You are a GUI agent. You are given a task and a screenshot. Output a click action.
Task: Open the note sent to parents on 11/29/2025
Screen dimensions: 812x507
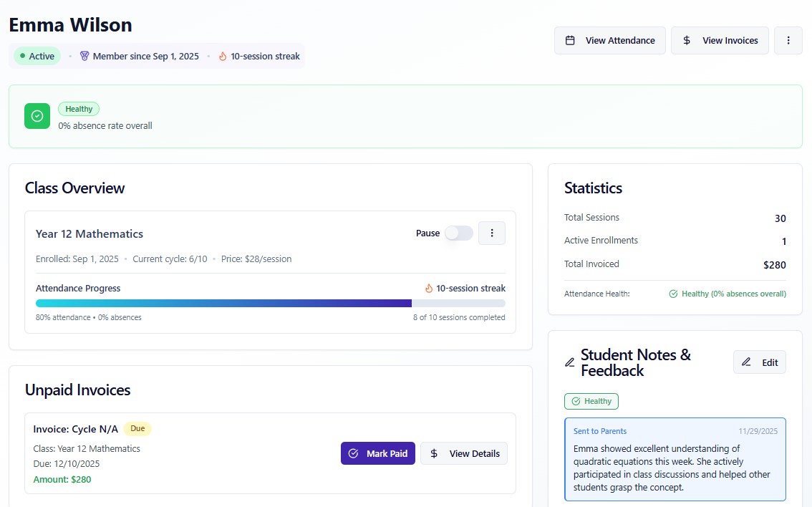675,460
